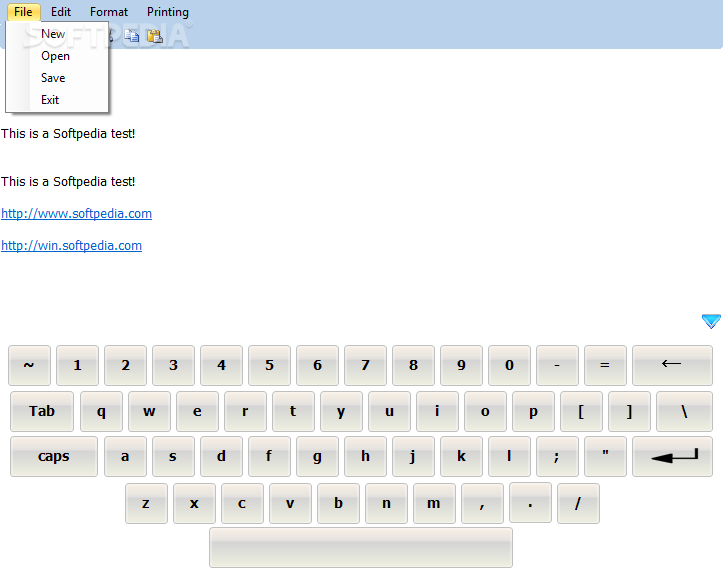
Task: Follow the http://www.softpedia.com link
Action: click(x=77, y=214)
